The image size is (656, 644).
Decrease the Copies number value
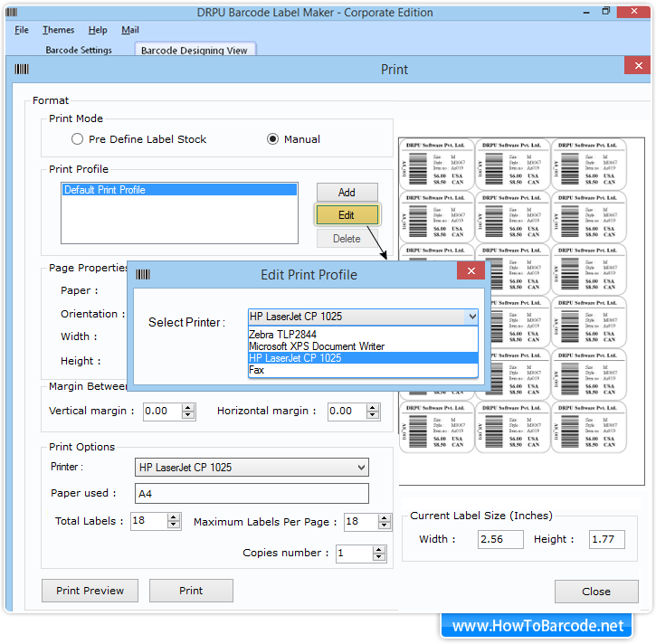pos(378,557)
